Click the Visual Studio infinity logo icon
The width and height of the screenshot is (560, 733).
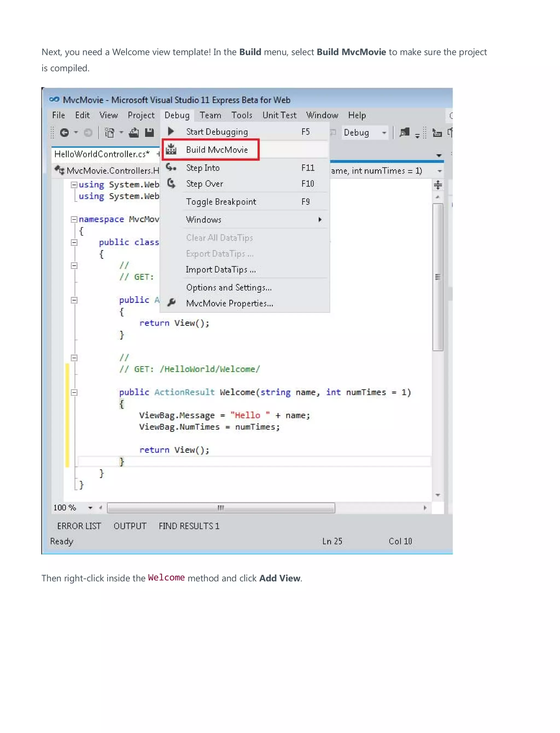(x=54, y=99)
